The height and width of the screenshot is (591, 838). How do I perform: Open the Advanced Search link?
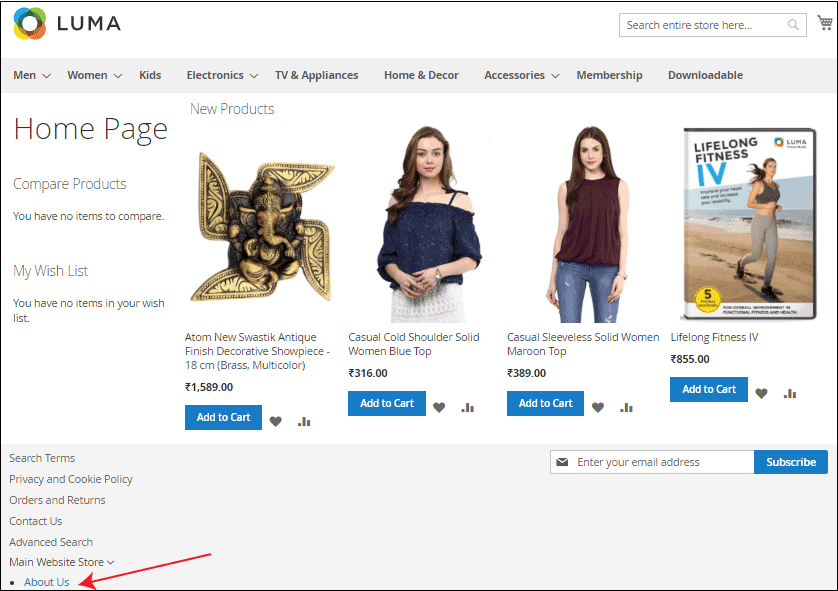coord(51,542)
